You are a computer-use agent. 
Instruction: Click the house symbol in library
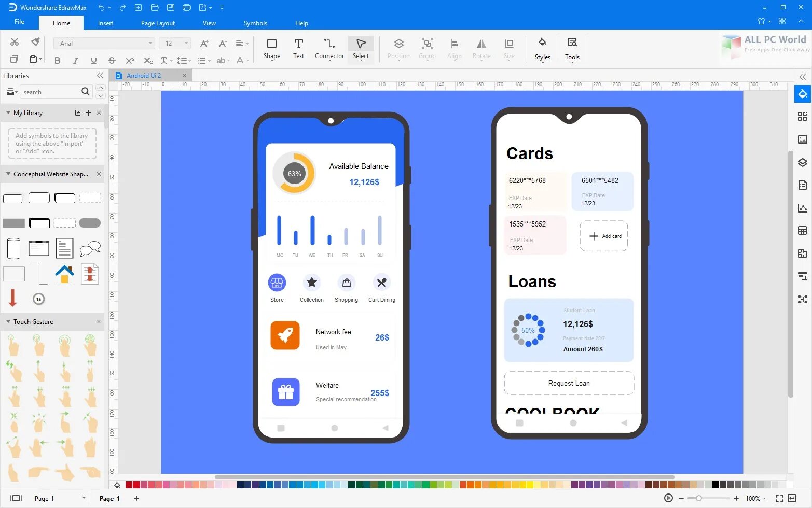click(64, 274)
